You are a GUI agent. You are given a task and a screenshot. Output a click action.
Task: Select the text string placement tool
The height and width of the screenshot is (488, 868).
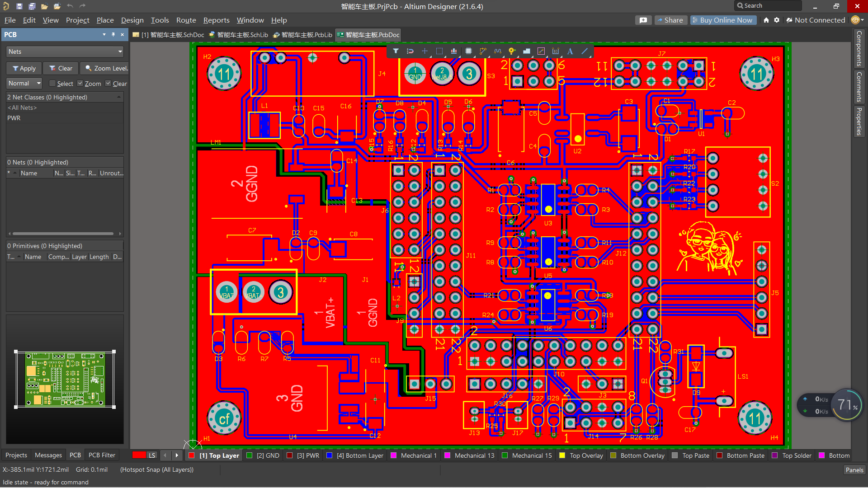[x=570, y=51]
